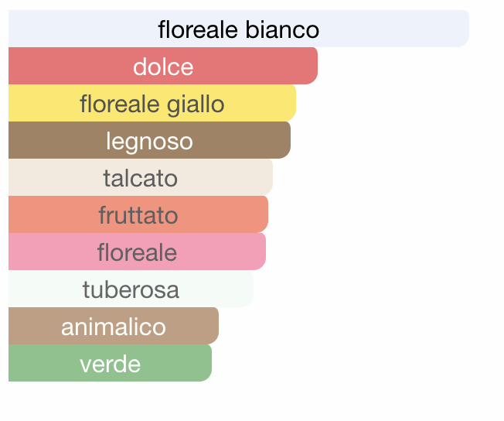Select the pale tuberosa bar
Screen dimensions: 504x421
tap(131, 289)
